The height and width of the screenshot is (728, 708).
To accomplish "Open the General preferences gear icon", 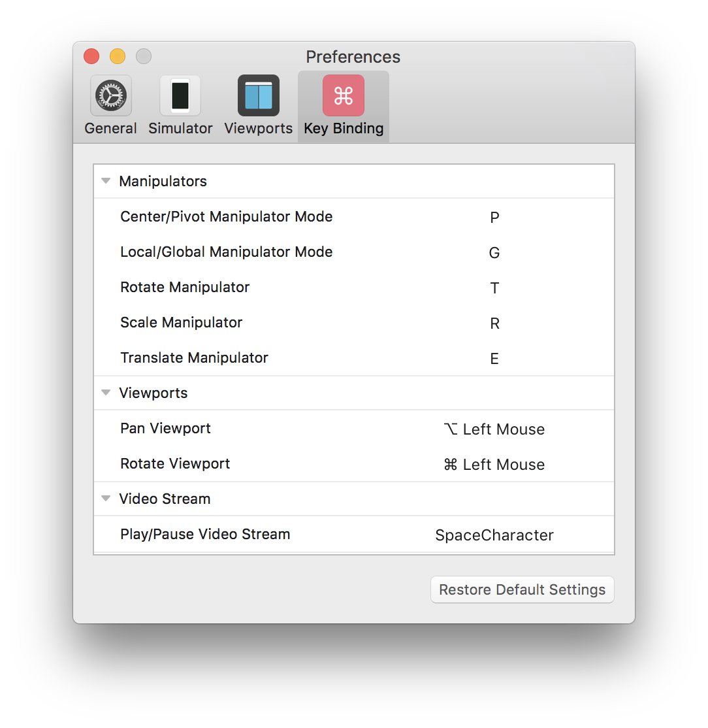I will 110,96.
